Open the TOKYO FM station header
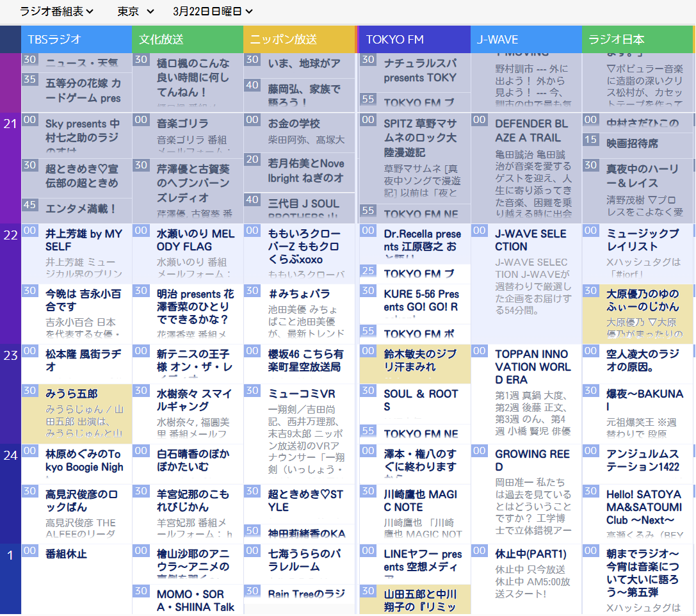696x616 pixels. pyautogui.click(x=414, y=40)
